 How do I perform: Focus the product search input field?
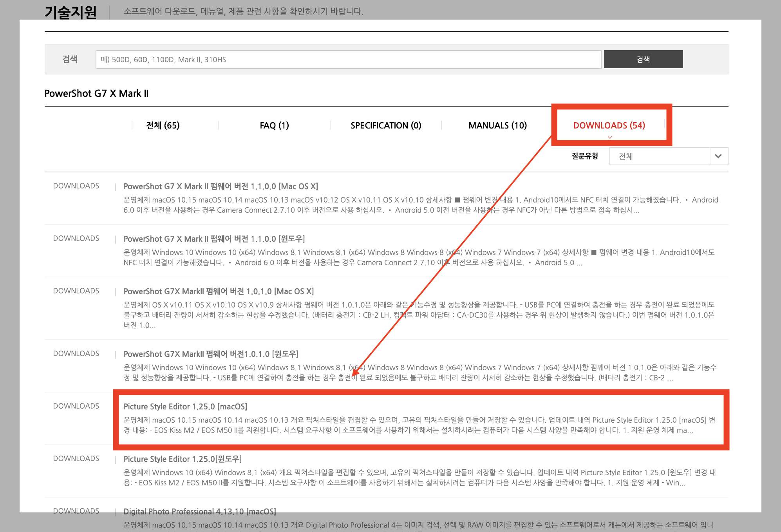348,60
